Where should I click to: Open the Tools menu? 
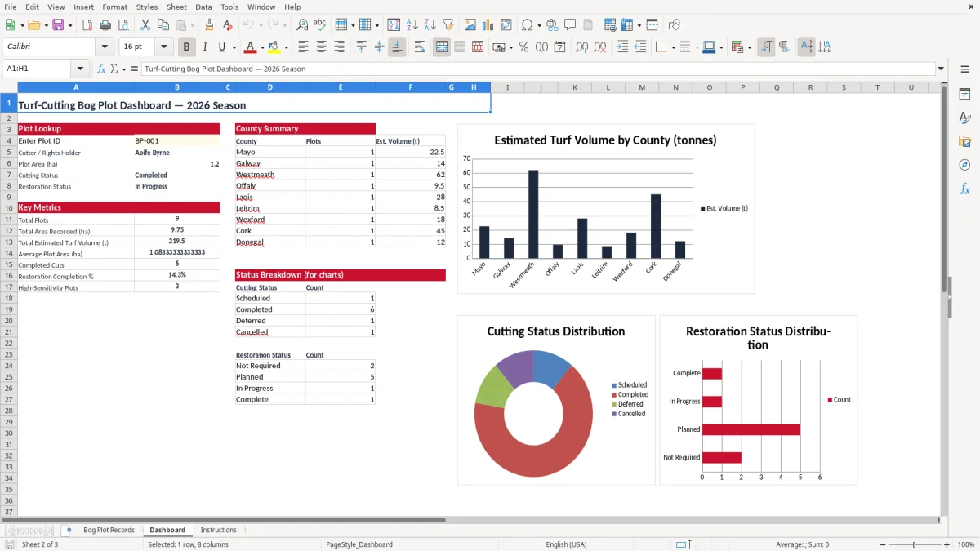pos(229,7)
